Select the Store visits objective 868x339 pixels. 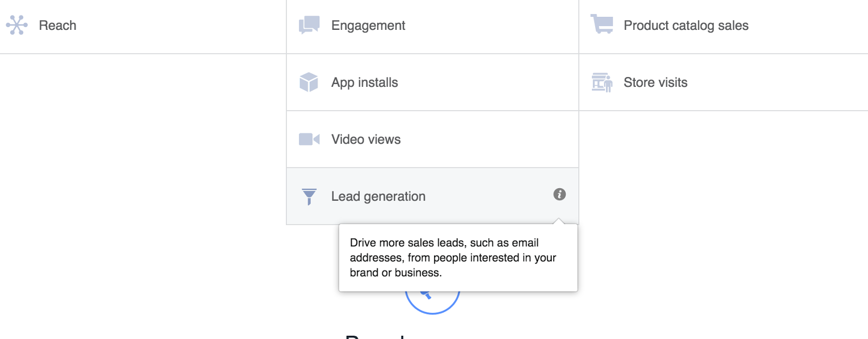(x=655, y=82)
